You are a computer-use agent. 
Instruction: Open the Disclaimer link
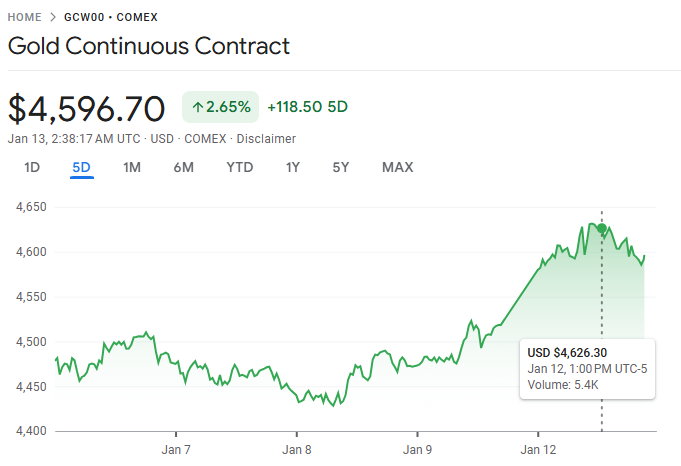[x=266, y=138]
